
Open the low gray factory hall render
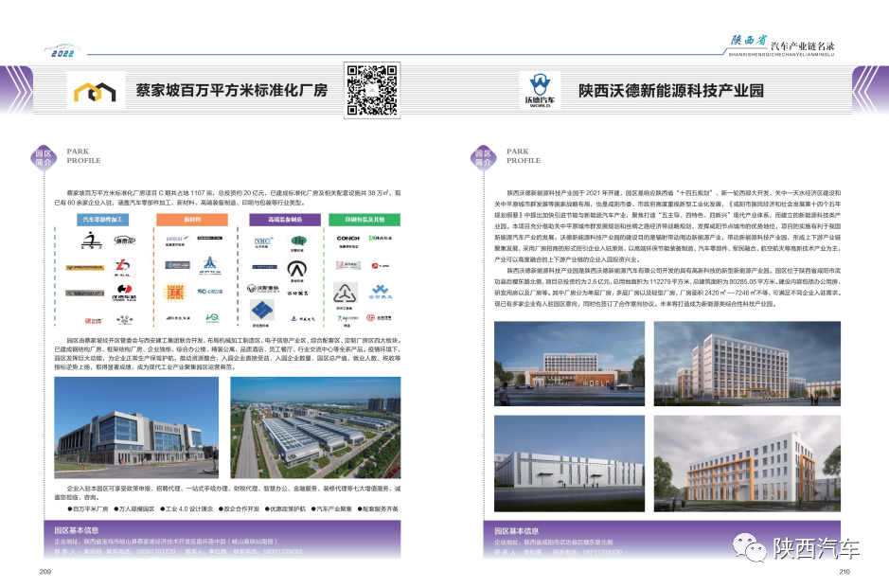(569, 463)
